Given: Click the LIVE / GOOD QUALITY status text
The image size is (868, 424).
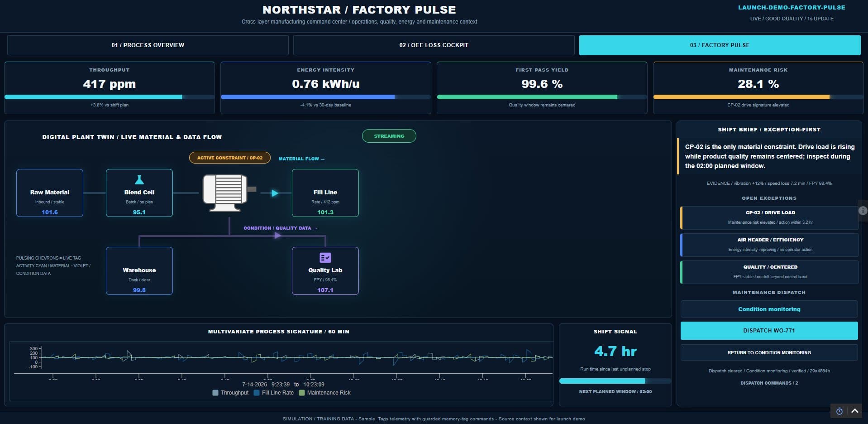Looking at the screenshot, I should tap(792, 19).
